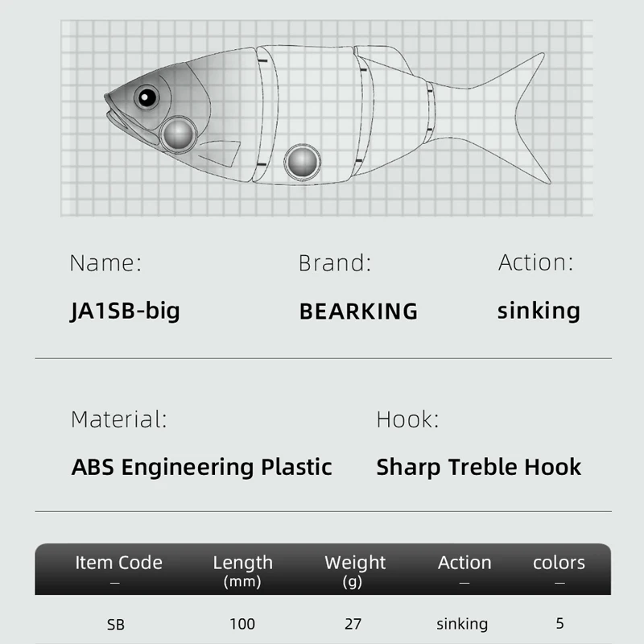Click the 5 colors value cell

point(559,623)
